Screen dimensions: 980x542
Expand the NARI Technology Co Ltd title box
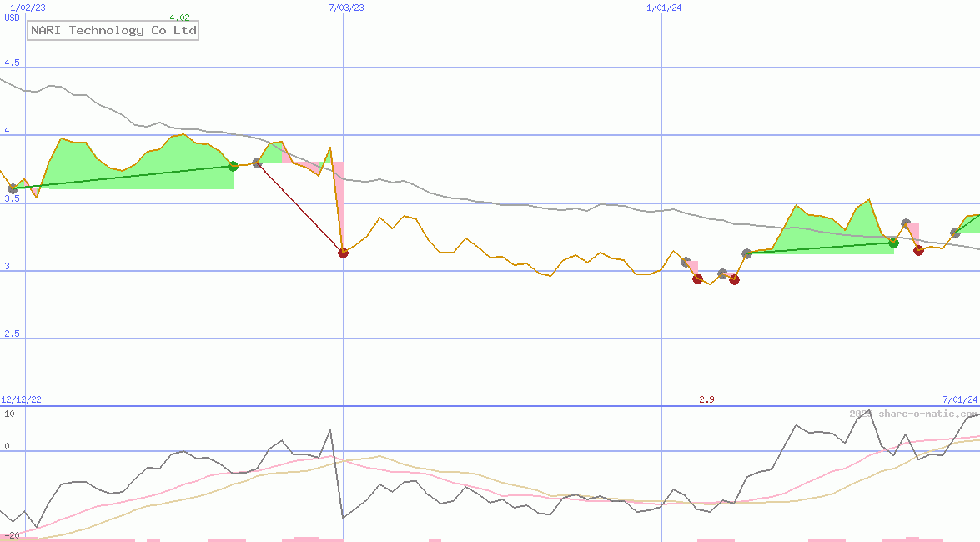point(112,30)
